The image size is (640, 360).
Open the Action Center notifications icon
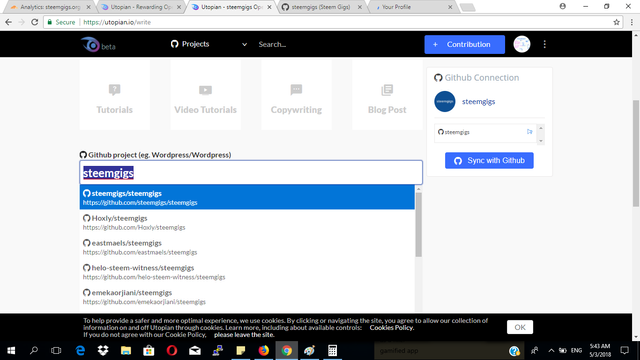click(x=624, y=350)
